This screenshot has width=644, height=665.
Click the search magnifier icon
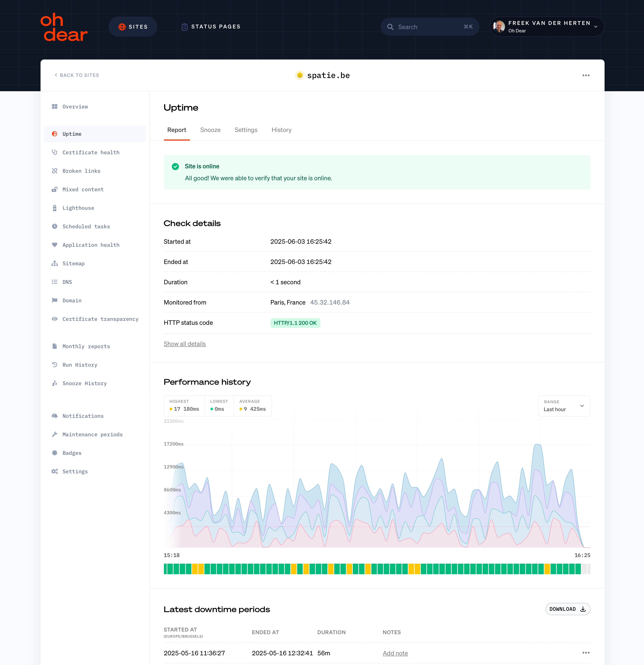coord(390,27)
